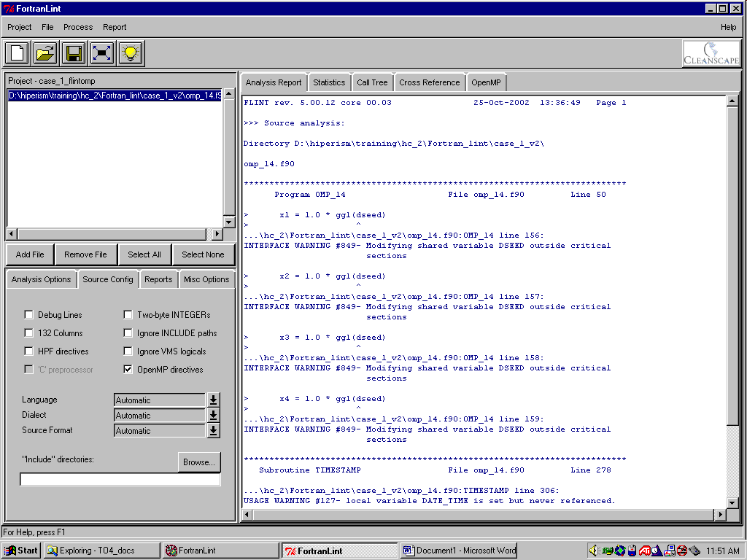Select the Analysis Report tab
This screenshot has width=747, height=560.
coord(274,82)
